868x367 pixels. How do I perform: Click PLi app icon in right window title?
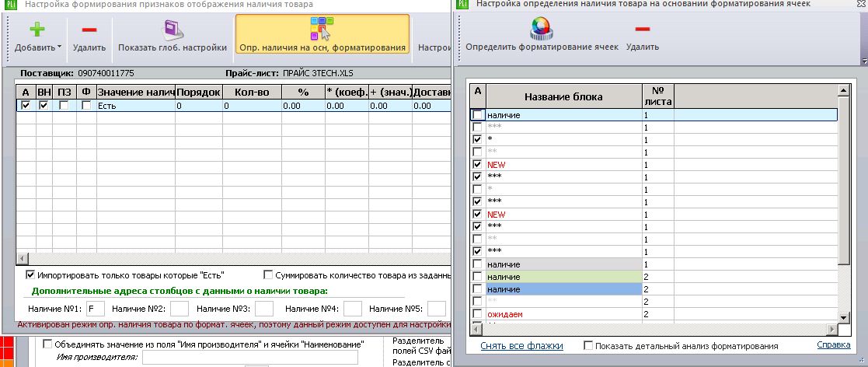[464, 4]
